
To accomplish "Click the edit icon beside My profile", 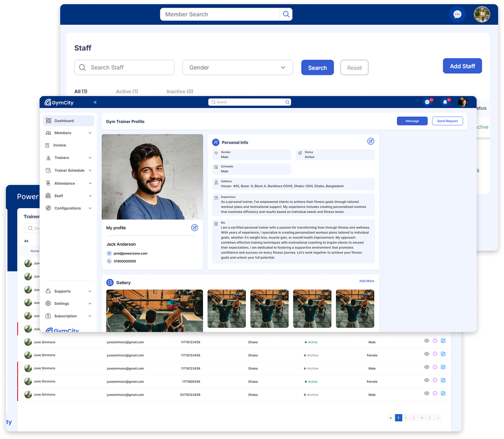I will pyautogui.click(x=195, y=228).
